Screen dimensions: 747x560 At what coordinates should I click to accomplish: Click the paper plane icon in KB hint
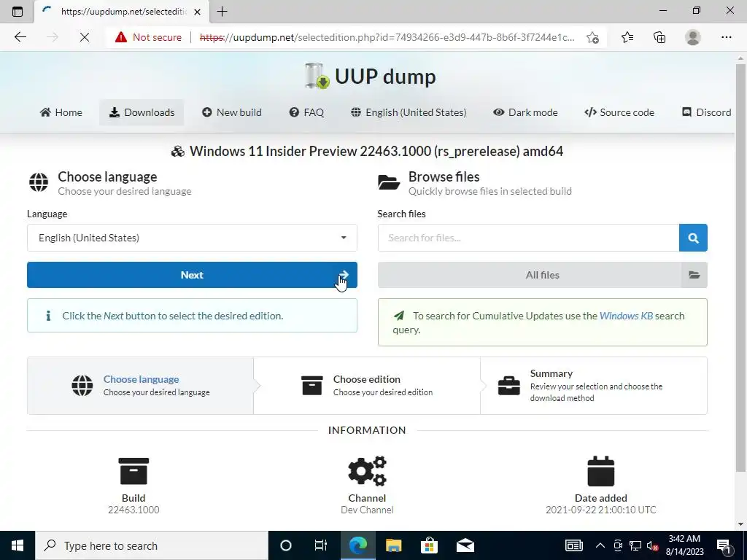(x=399, y=315)
